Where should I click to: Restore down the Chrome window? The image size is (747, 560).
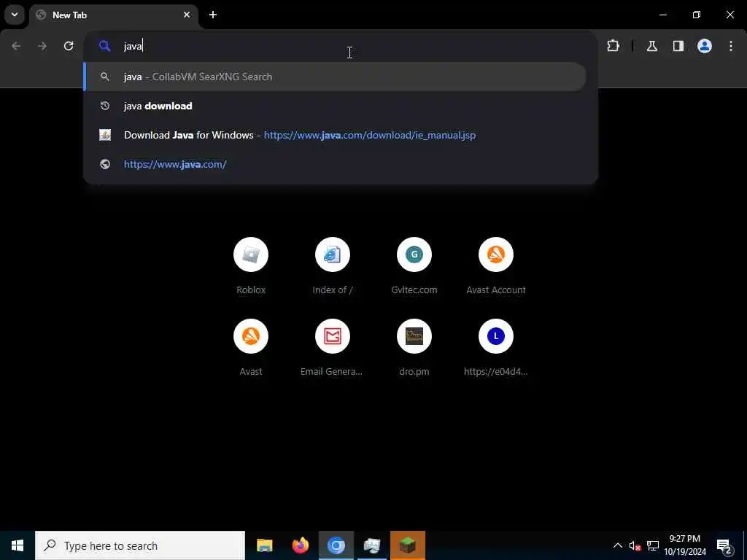coord(697,15)
